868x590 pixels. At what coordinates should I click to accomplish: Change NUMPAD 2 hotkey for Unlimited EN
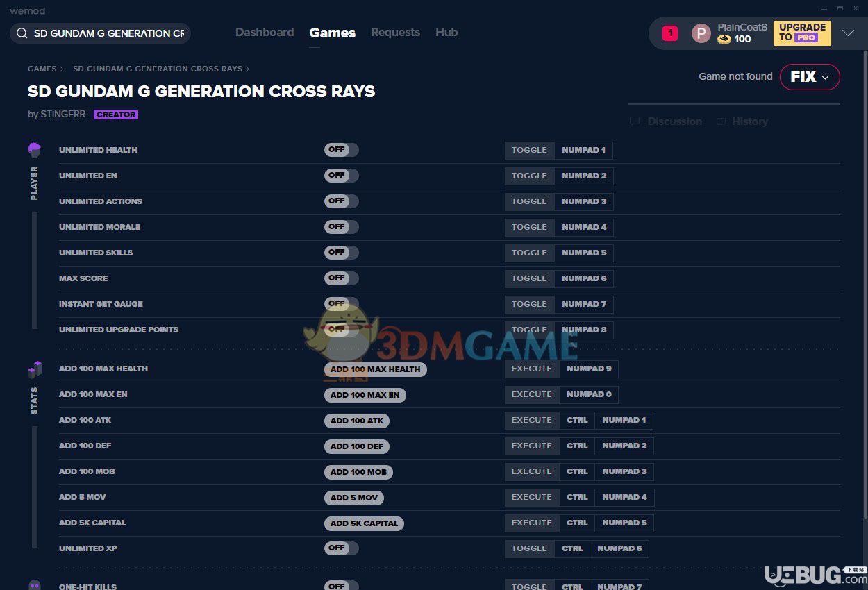tap(584, 176)
